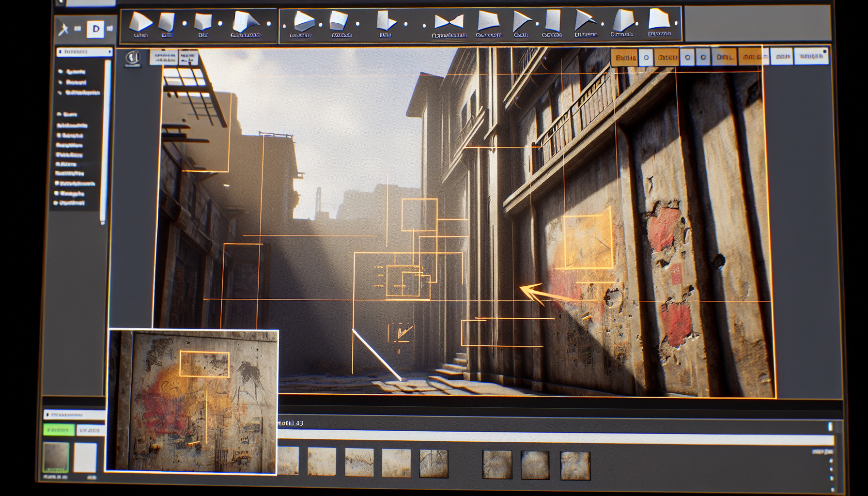Toggle the first circle button in viewport bar
Viewport: 868px width, 496px height.
646,58
